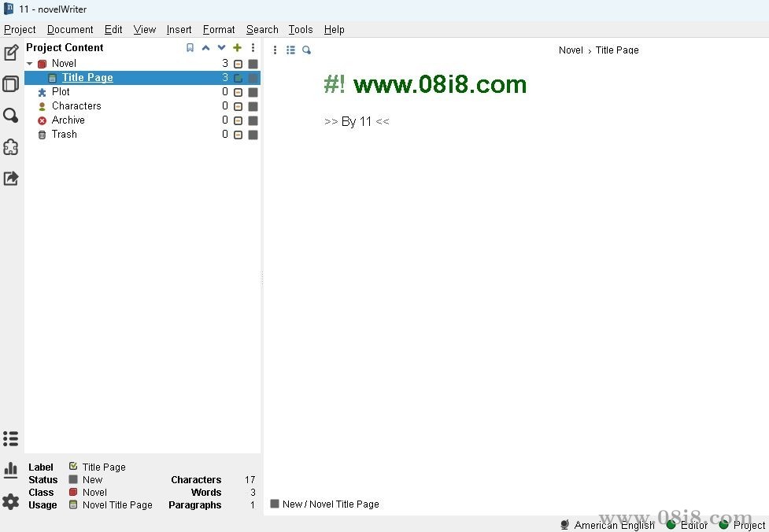Open editor search tool magnifier
The width and height of the screenshot is (769, 532).
[306, 50]
